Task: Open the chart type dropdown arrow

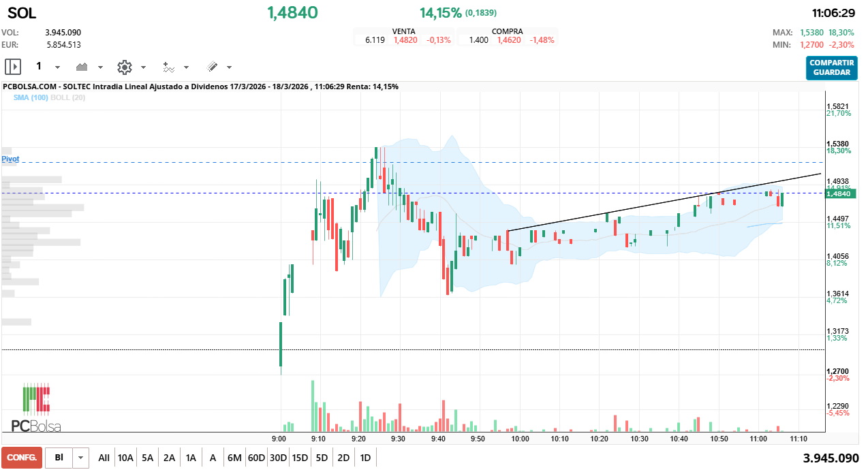Action: [100, 67]
